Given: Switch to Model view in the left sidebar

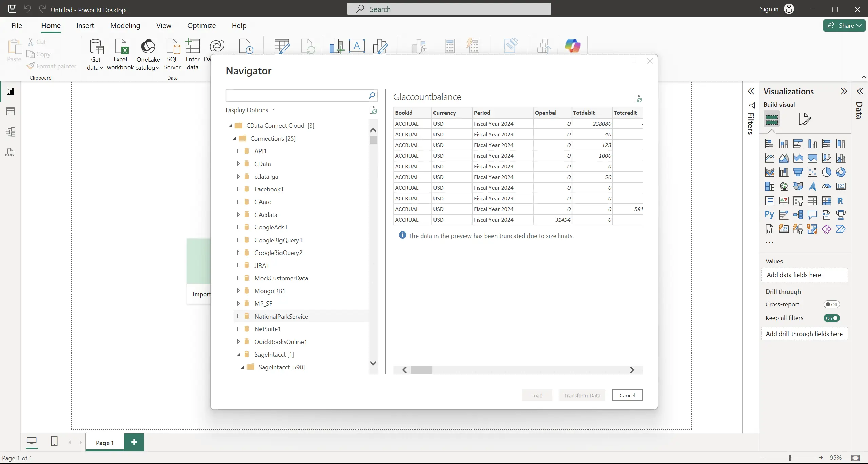Looking at the screenshot, I should click(x=11, y=132).
